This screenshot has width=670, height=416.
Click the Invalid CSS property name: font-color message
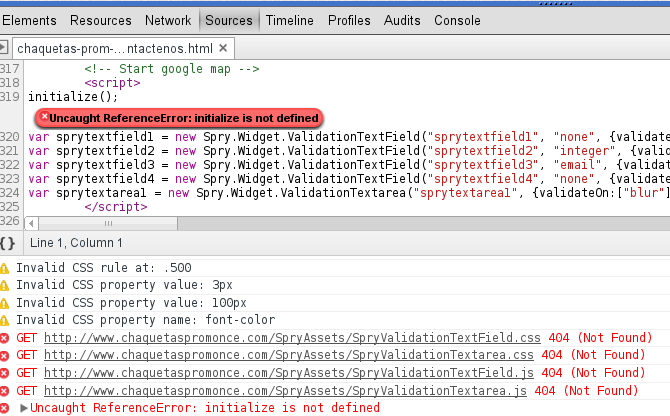pos(146,320)
